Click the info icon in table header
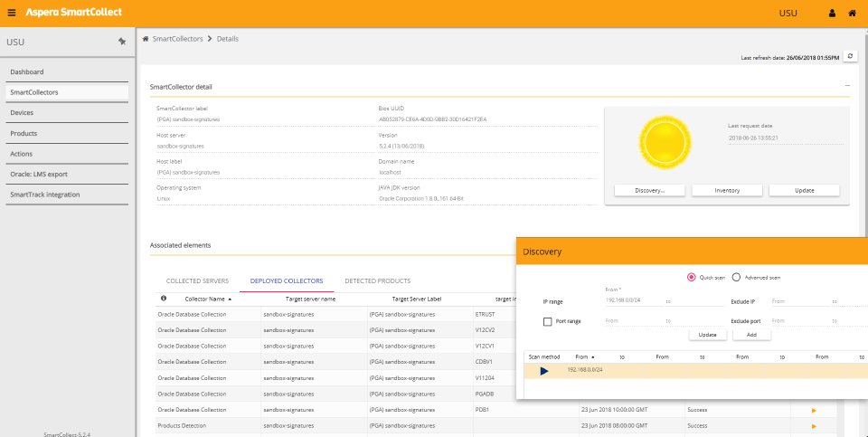 tap(164, 298)
